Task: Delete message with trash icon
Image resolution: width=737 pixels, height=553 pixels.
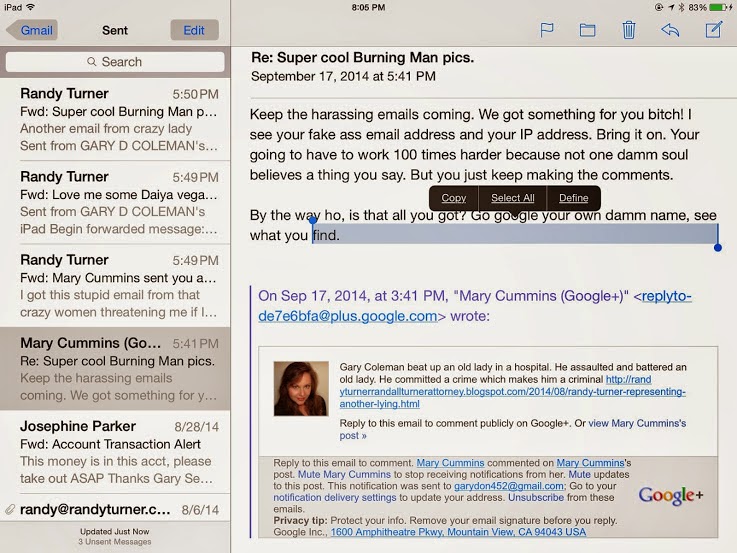Action: (x=629, y=30)
